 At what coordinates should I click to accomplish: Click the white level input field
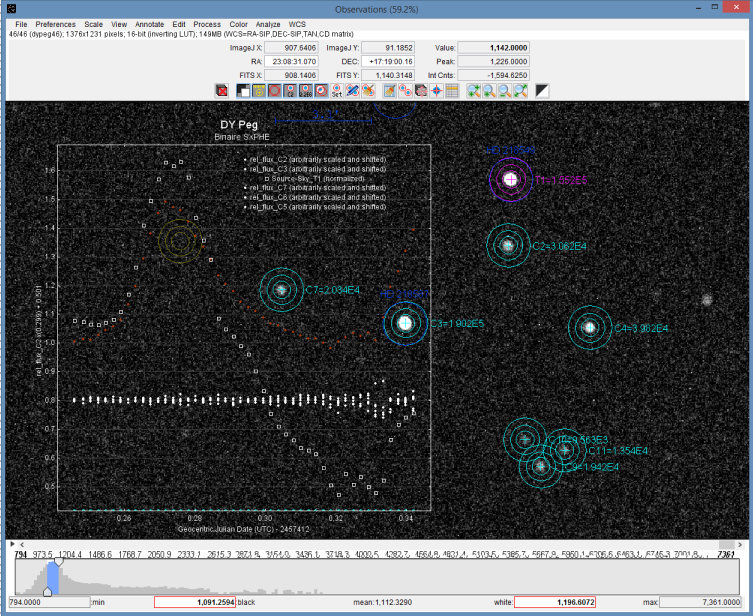coord(555,602)
